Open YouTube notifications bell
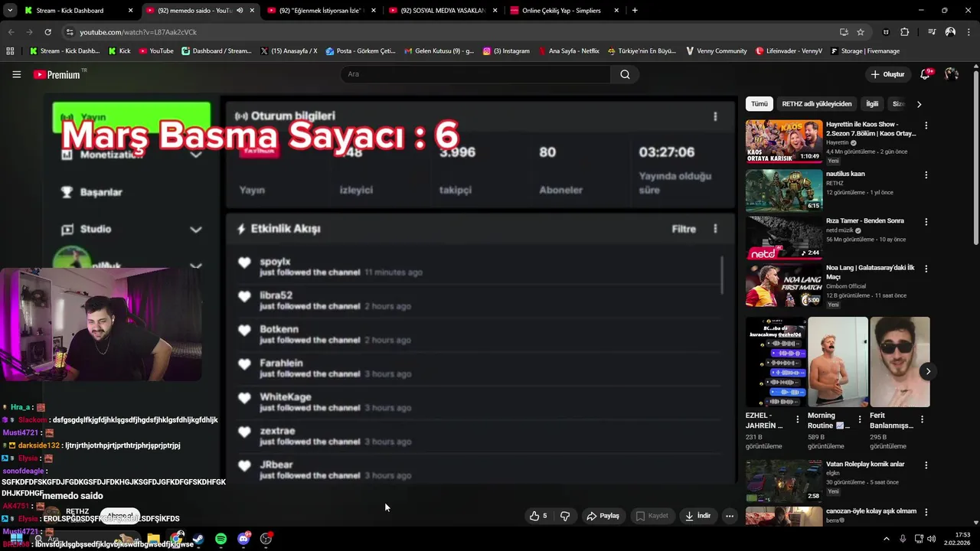 (x=925, y=74)
